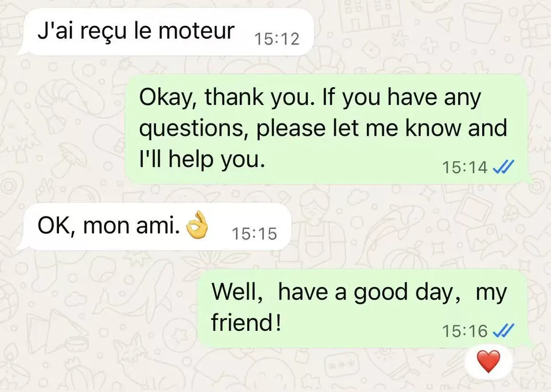
Task: Click the word "moteur"
Action: coord(196,31)
